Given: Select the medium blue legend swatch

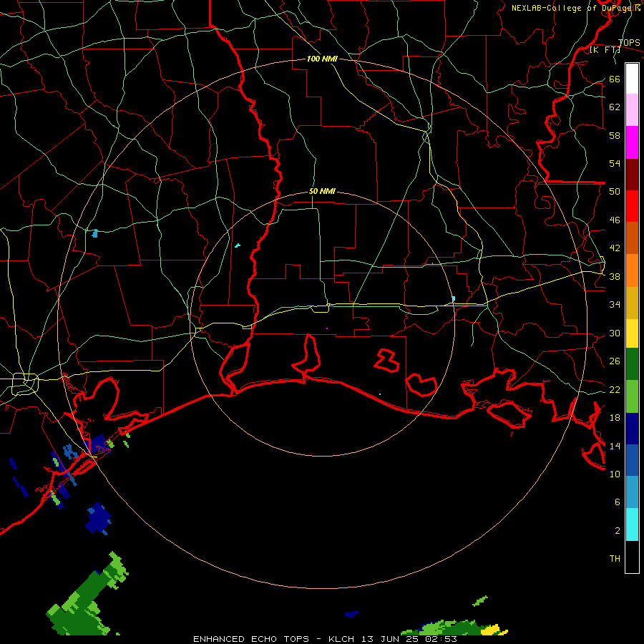Looking at the screenshot, I should (x=632, y=460).
